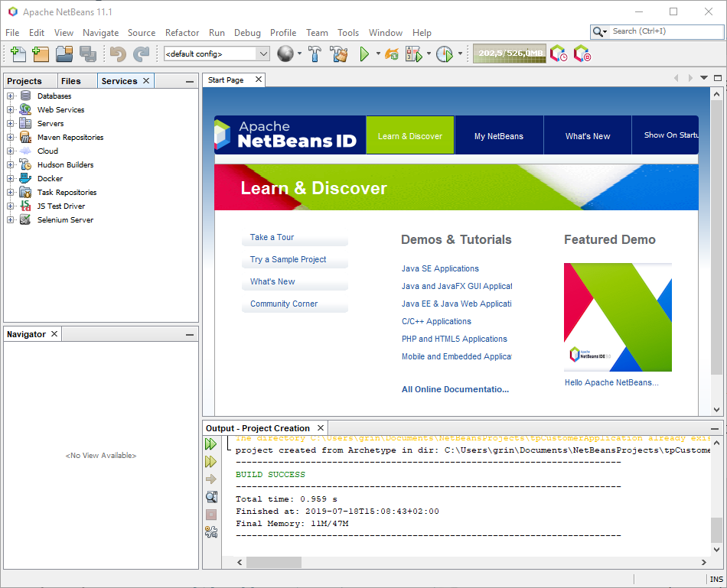
Task: Build the project with the hammer icon
Action: click(315, 54)
